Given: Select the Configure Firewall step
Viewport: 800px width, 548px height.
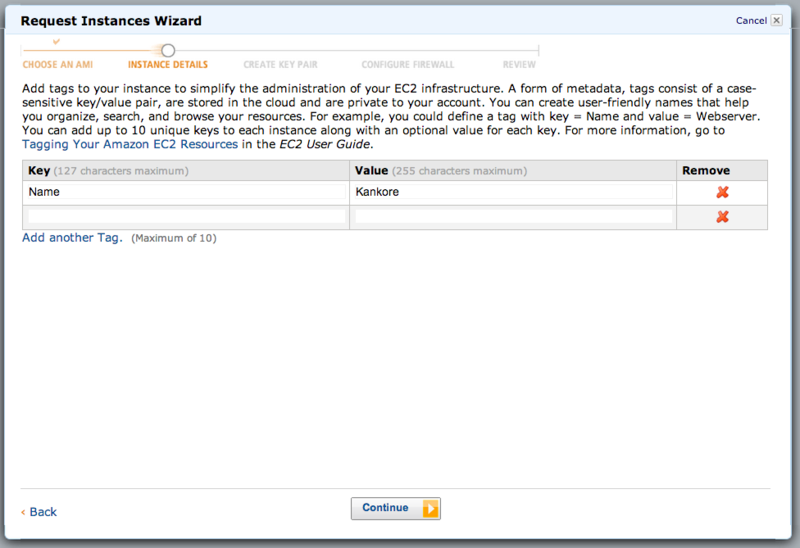Looking at the screenshot, I should (408, 65).
